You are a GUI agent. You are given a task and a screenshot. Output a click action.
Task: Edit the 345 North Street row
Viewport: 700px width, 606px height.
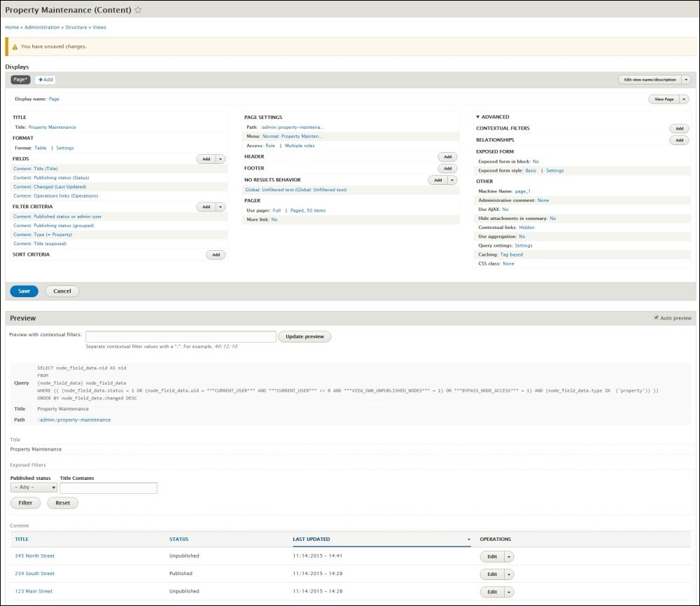[x=492, y=556]
